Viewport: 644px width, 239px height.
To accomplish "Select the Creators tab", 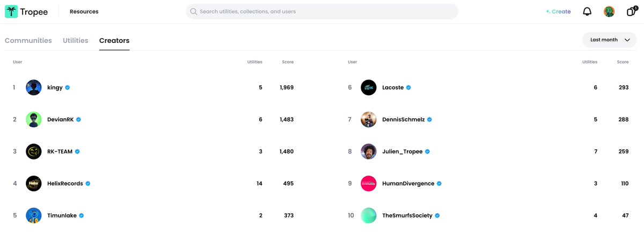I will (114, 40).
